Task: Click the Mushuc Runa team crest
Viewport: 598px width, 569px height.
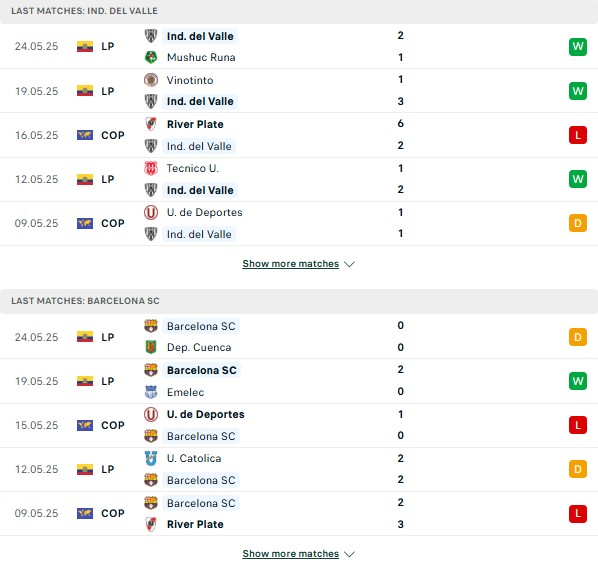Action: tap(151, 57)
